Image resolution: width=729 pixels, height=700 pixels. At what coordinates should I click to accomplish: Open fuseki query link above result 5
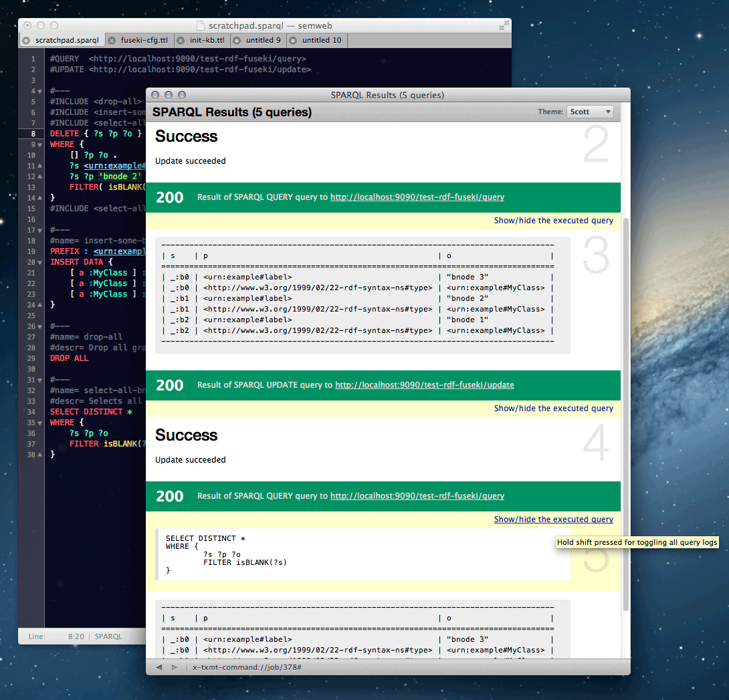(x=417, y=496)
